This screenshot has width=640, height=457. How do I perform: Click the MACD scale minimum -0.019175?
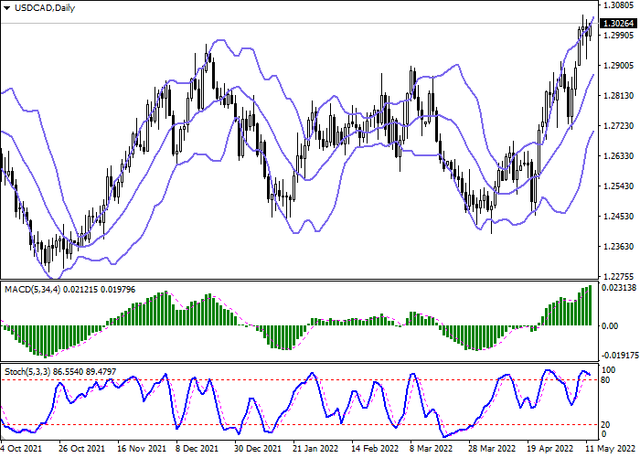click(x=619, y=355)
